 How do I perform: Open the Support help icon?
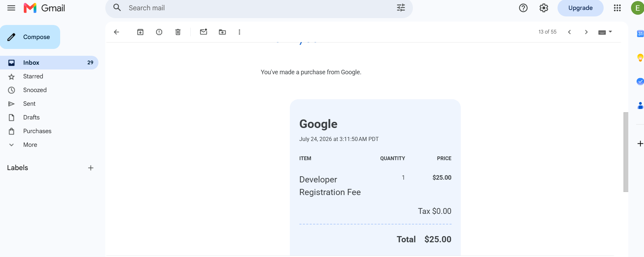523,8
